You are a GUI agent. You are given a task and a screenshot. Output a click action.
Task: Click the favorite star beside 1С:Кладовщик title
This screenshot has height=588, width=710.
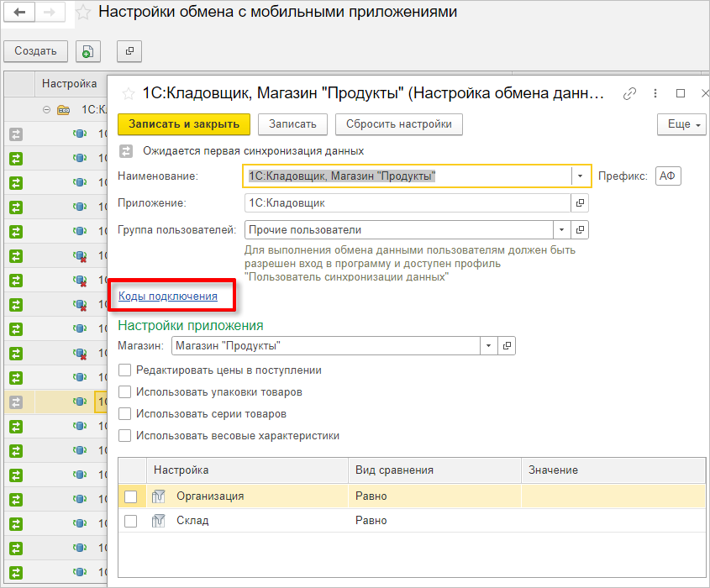(129, 94)
